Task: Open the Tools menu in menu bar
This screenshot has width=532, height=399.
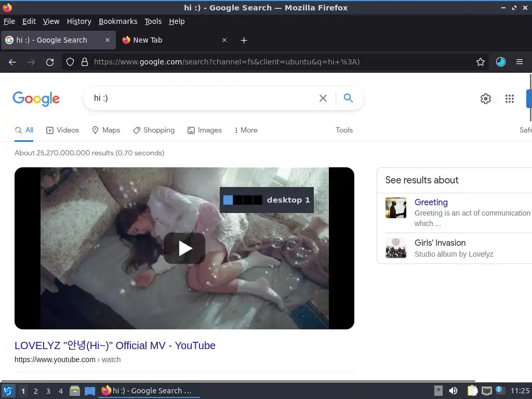Action: tap(153, 21)
